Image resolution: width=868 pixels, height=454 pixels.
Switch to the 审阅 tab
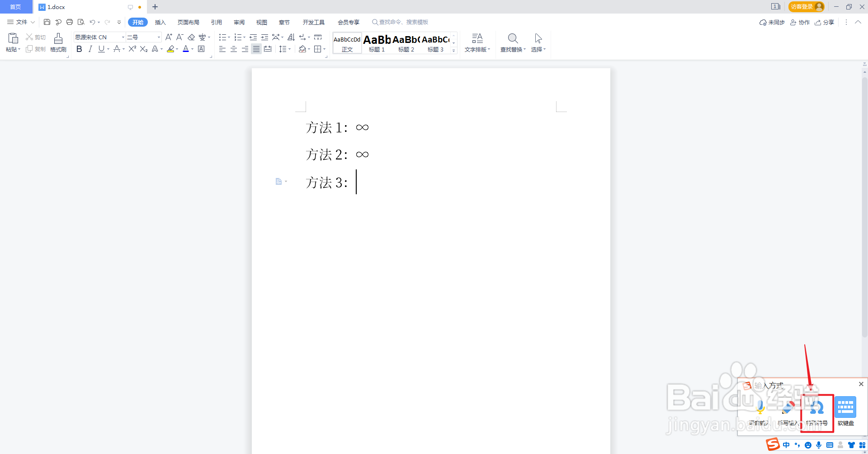tap(239, 22)
